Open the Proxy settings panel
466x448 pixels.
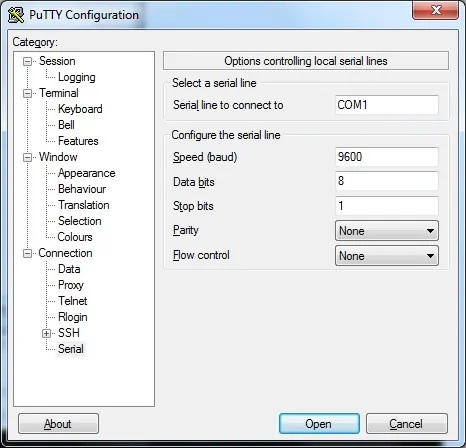pyautogui.click(x=71, y=285)
